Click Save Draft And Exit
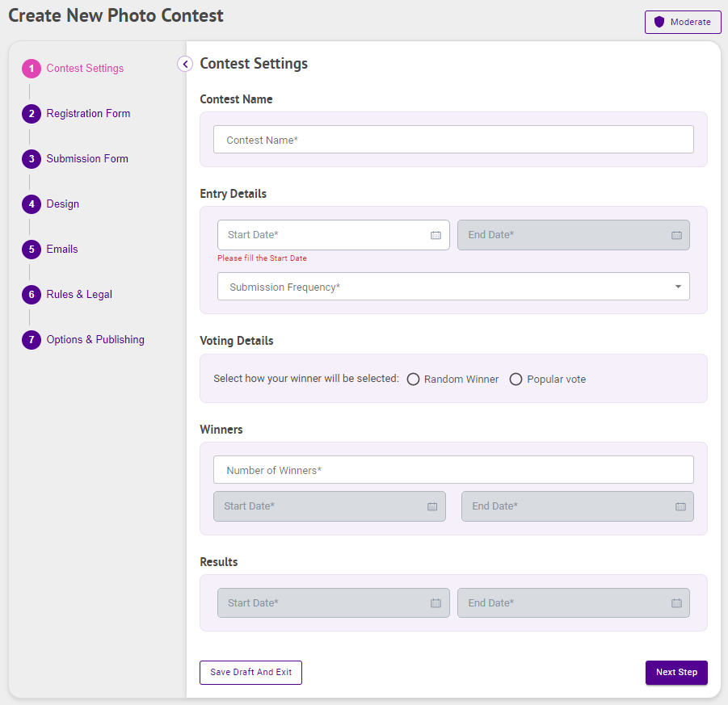The image size is (728, 705). click(x=250, y=673)
